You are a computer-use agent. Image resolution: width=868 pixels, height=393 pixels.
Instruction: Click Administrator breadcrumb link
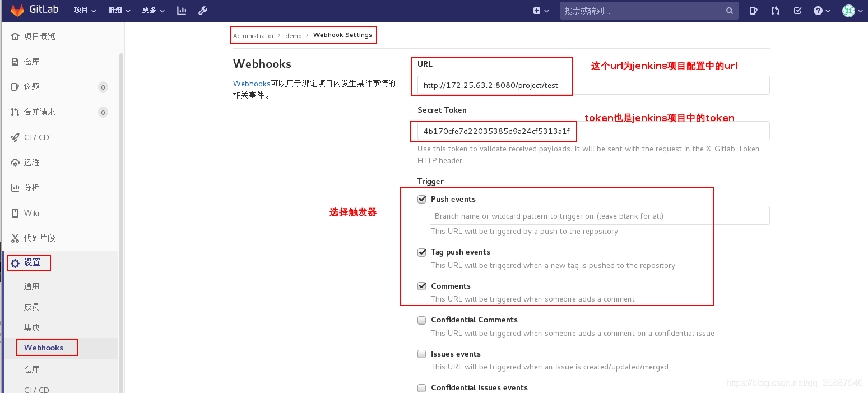click(253, 36)
